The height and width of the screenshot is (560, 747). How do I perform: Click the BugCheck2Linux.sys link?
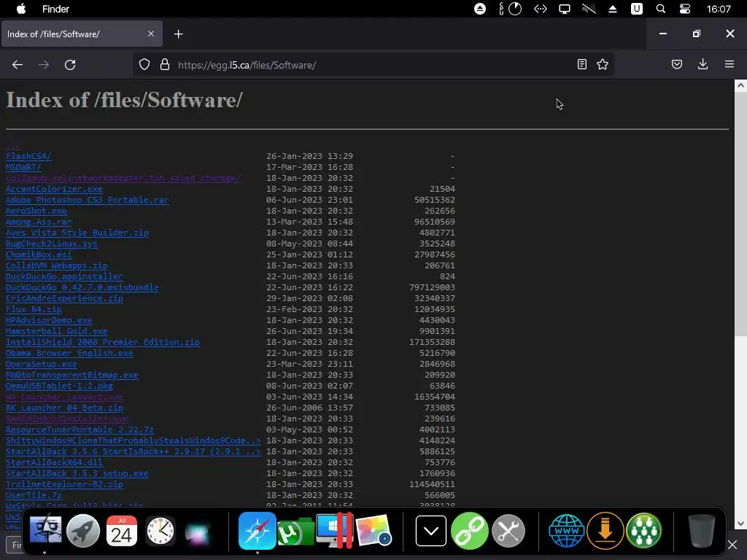(x=52, y=244)
